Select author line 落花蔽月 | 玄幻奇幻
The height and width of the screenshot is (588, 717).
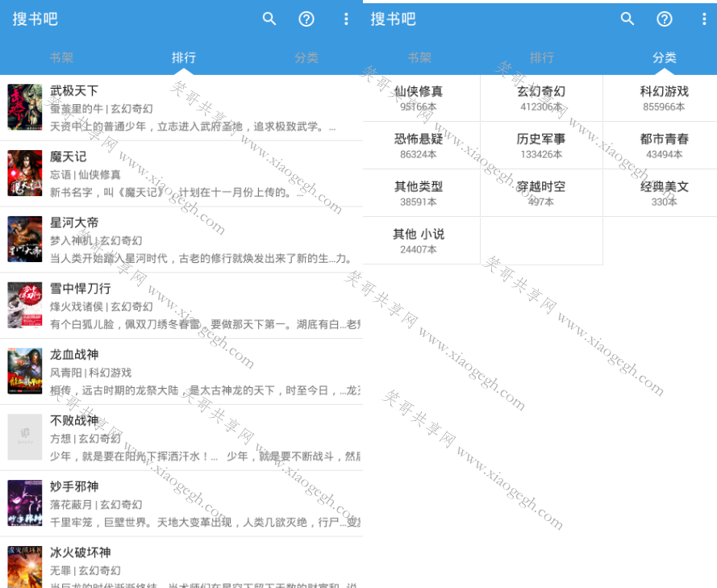click(96, 504)
